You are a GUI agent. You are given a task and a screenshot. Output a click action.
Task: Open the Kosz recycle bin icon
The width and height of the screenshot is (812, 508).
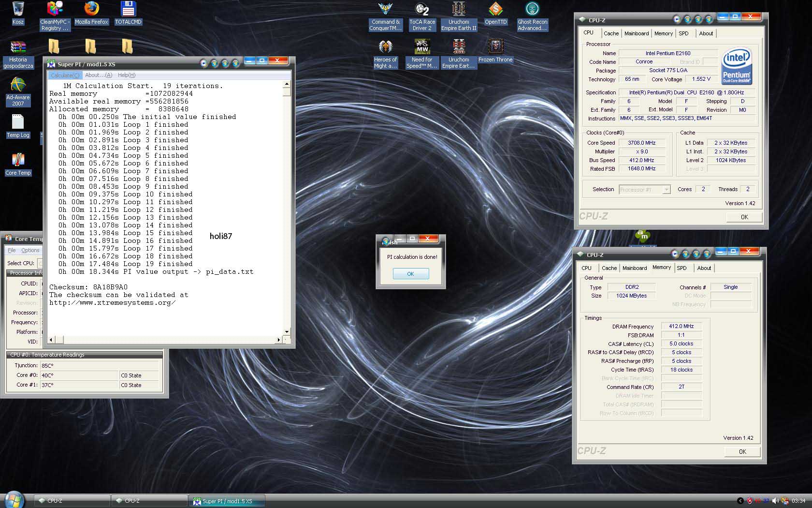pyautogui.click(x=18, y=13)
